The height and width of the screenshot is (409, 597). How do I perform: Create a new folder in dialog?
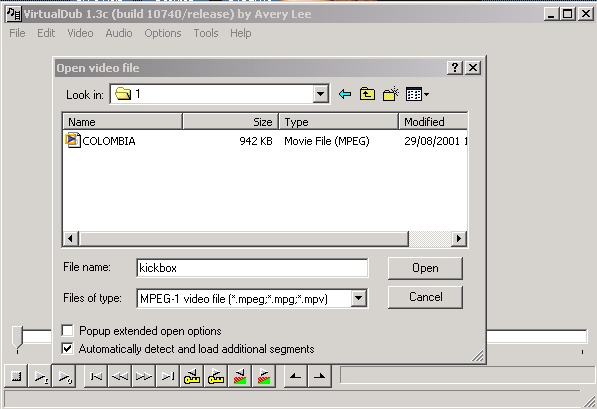pos(391,94)
